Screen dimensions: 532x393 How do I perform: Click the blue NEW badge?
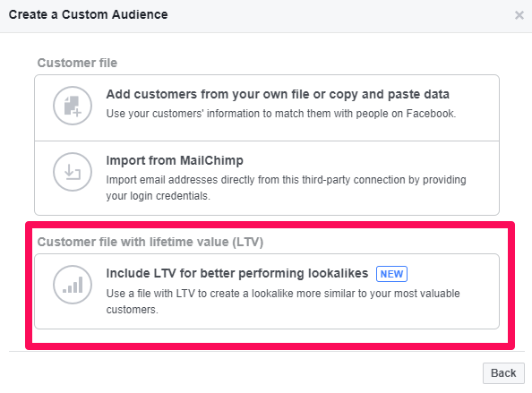(391, 274)
